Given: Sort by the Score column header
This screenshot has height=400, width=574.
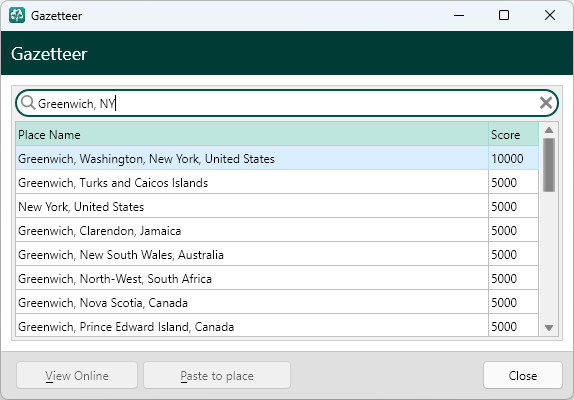Looking at the screenshot, I should point(513,135).
